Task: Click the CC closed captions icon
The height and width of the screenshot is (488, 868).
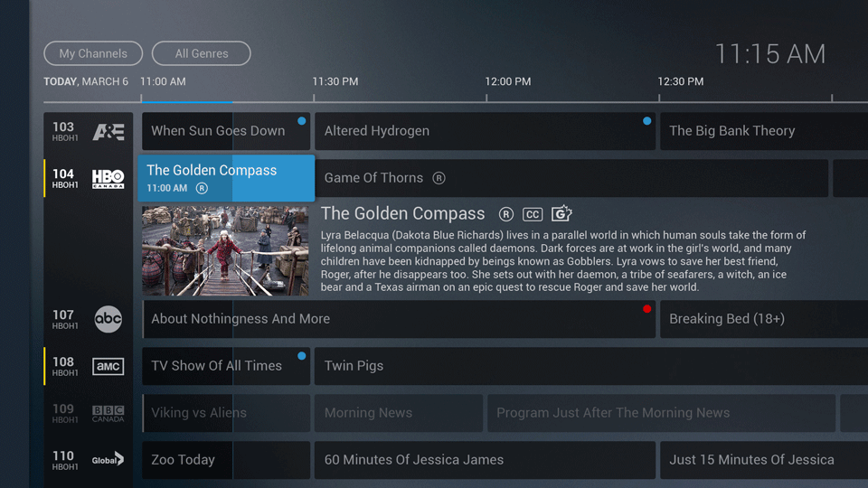Action: pos(533,214)
